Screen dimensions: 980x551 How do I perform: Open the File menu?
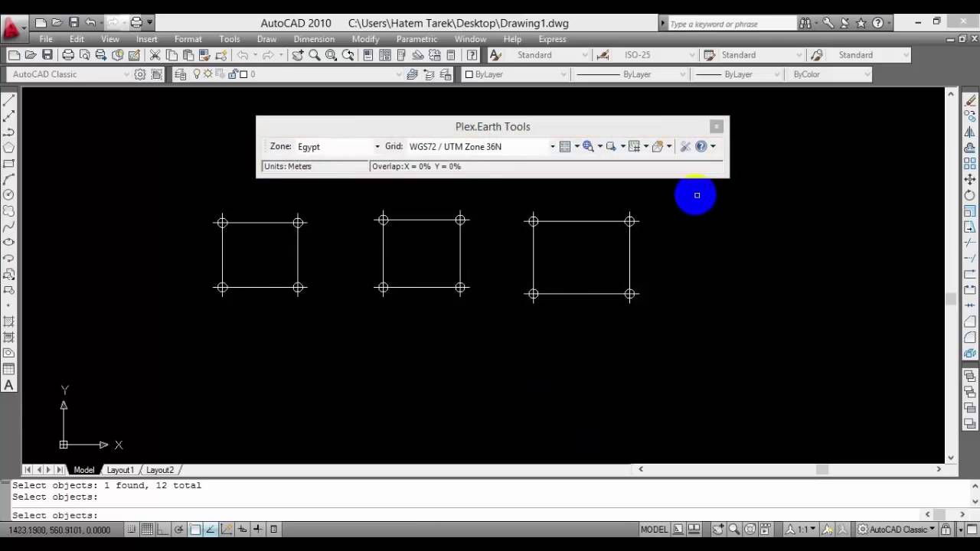point(46,39)
